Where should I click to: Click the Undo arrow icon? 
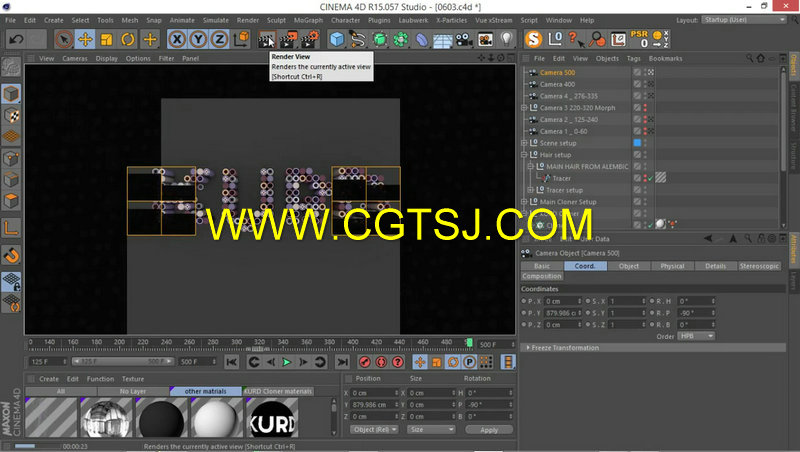point(16,39)
